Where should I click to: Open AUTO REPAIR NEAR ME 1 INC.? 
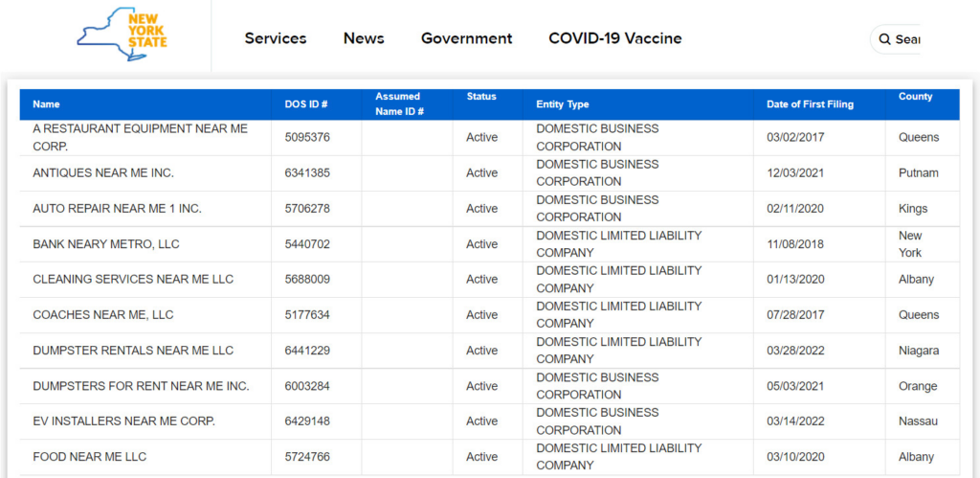click(x=117, y=209)
